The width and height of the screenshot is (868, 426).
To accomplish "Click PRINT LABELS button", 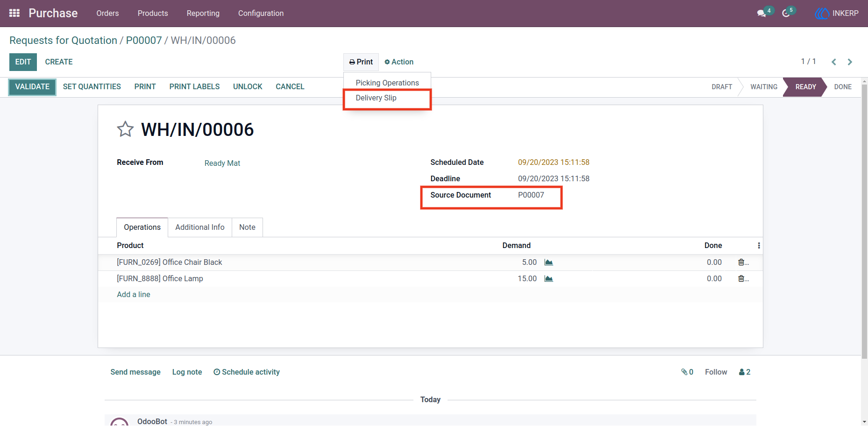I will 194,87.
